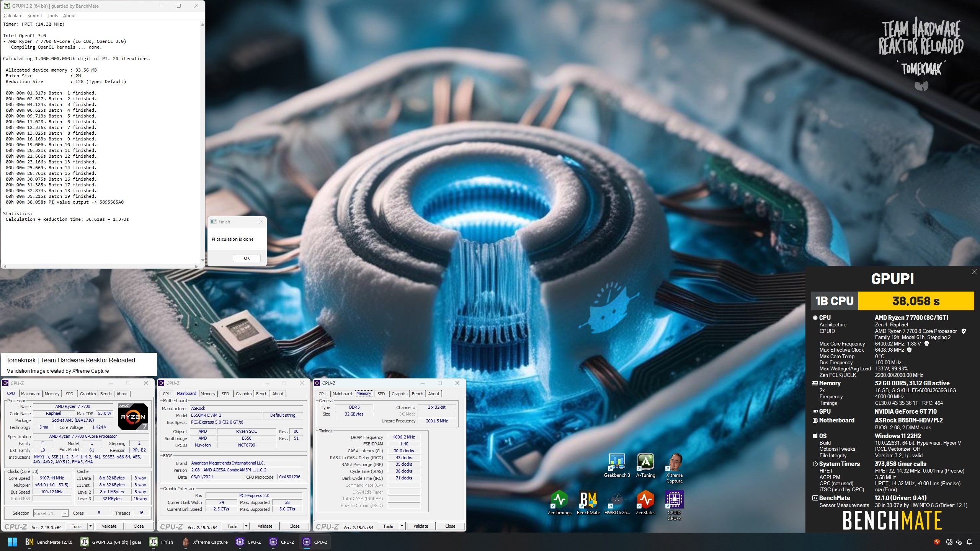The width and height of the screenshot is (980, 551).
Task: Click the Core Voltage value 1.424 V
Action: point(99,427)
